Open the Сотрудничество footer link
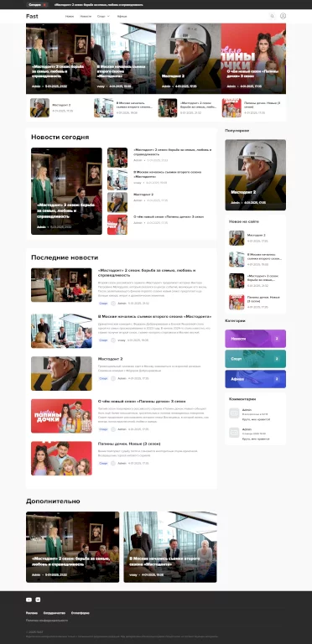This screenshot has width=312, height=644. click(x=55, y=613)
